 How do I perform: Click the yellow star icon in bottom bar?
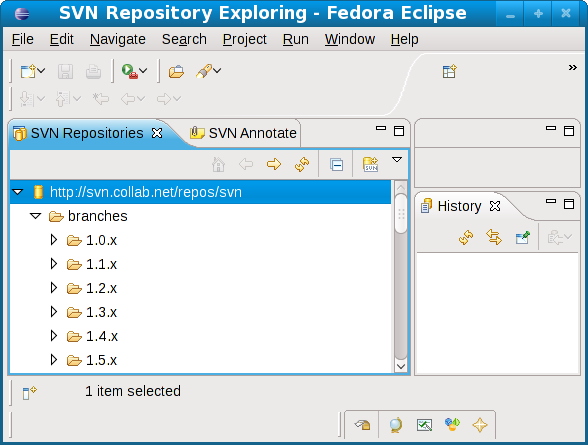(480, 425)
